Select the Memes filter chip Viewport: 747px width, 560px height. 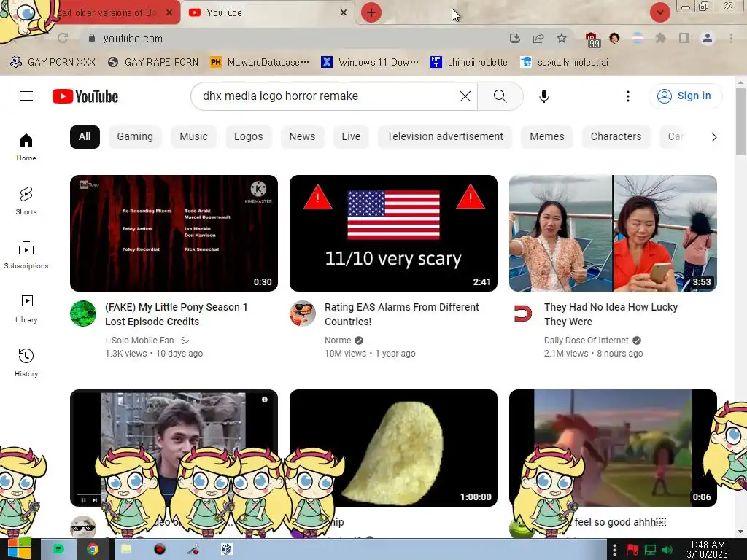(547, 136)
